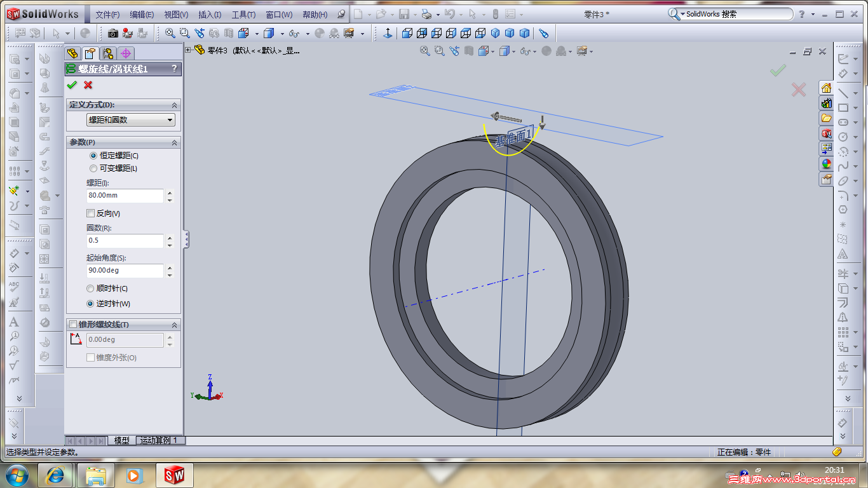Choose Counterclockwise (逆时针) radio button

click(x=90, y=304)
